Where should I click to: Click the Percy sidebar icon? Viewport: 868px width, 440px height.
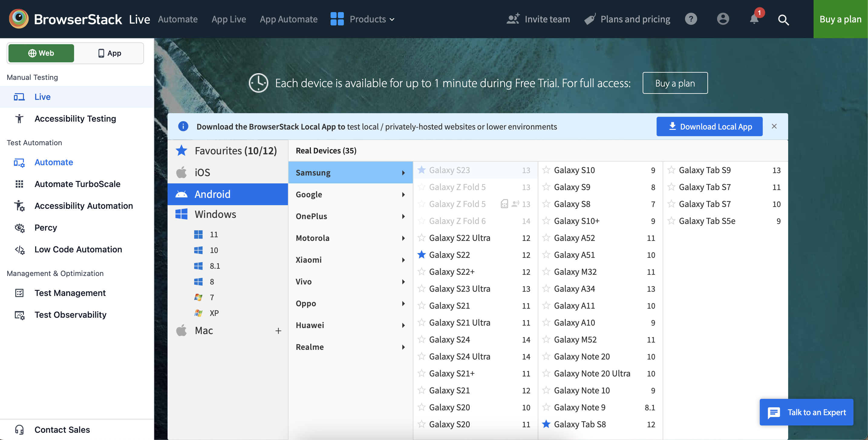(x=20, y=228)
